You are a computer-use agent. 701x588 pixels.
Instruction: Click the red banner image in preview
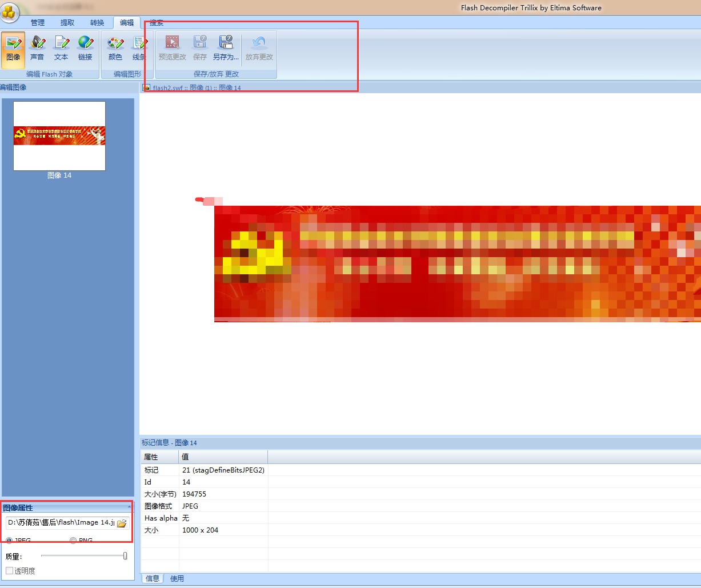(457, 264)
